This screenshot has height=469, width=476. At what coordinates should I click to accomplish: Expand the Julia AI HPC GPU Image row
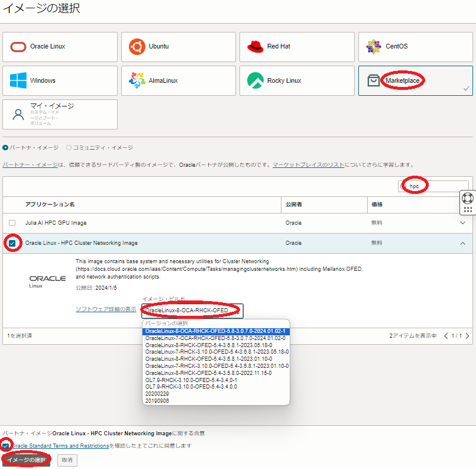(462, 223)
